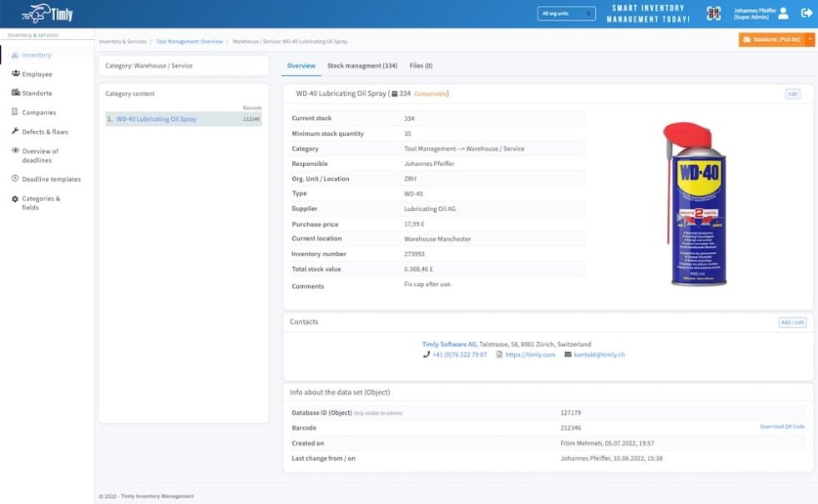Click the Responsible value Johannes Pfeiffer

(x=429, y=164)
